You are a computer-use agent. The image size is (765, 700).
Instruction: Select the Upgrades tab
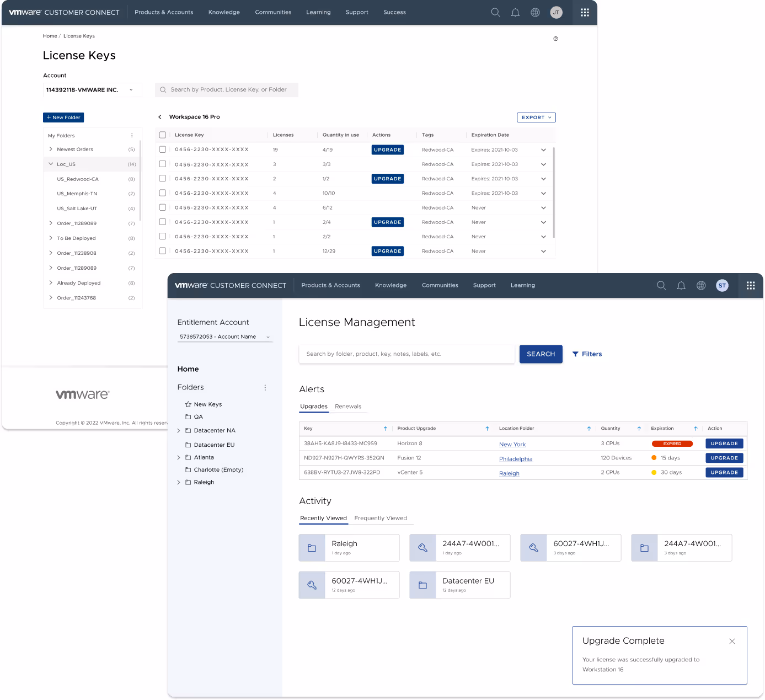[314, 407]
